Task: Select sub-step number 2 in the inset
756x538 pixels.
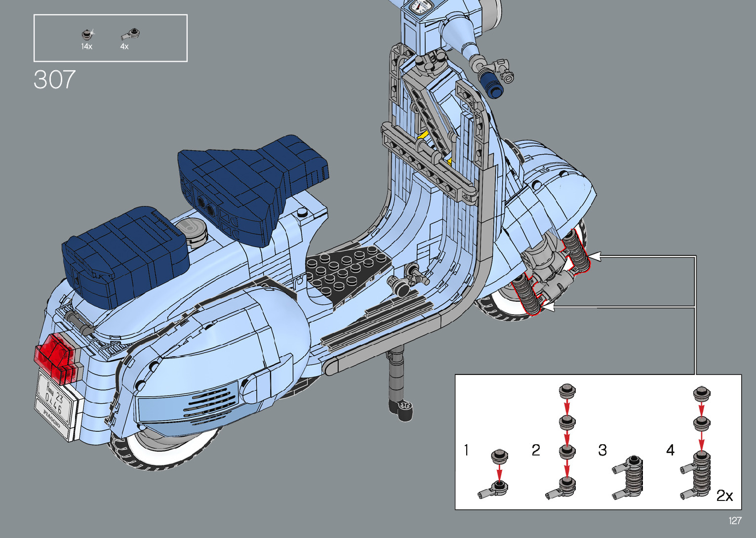Action: pos(536,450)
